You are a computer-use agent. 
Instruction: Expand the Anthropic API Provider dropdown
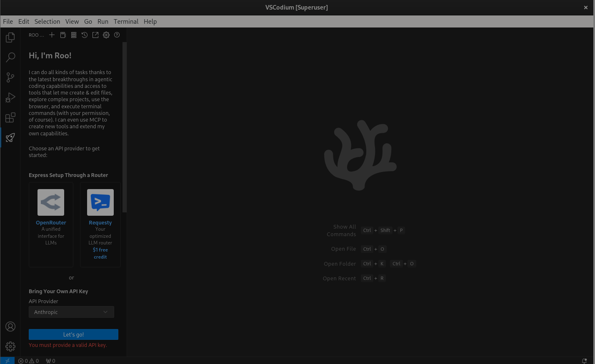click(71, 312)
